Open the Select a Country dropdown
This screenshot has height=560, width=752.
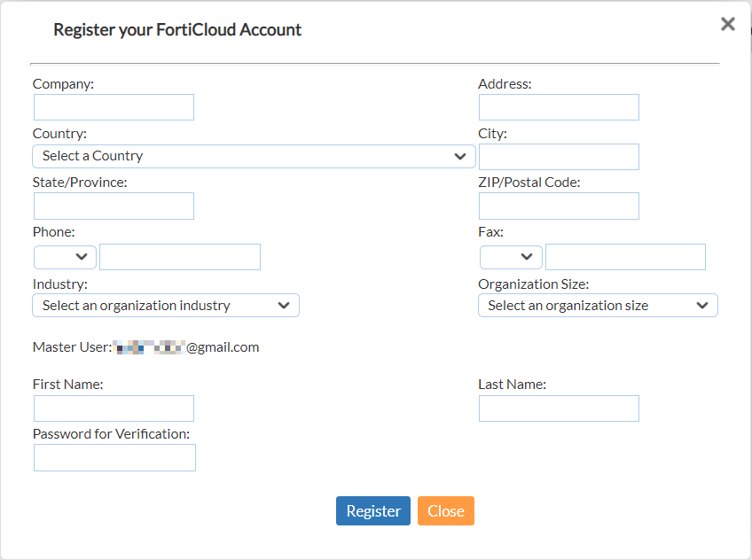pyautogui.click(x=252, y=156)
